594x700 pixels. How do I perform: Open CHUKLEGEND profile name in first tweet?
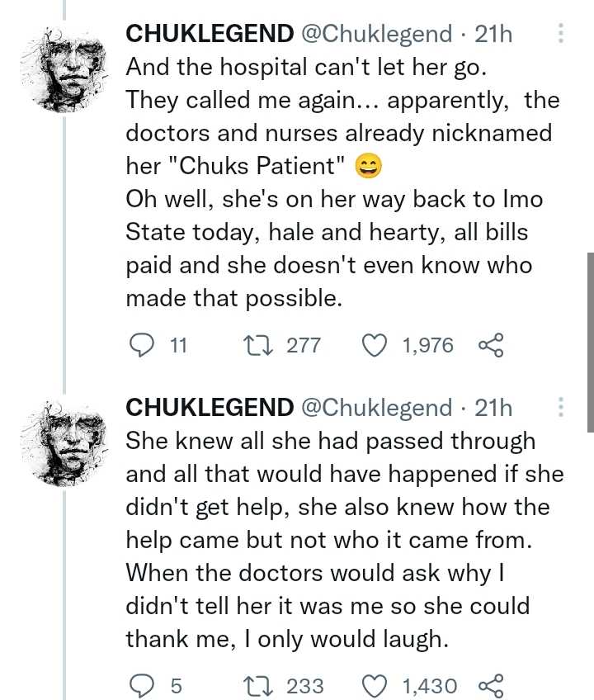pos(209,35)
